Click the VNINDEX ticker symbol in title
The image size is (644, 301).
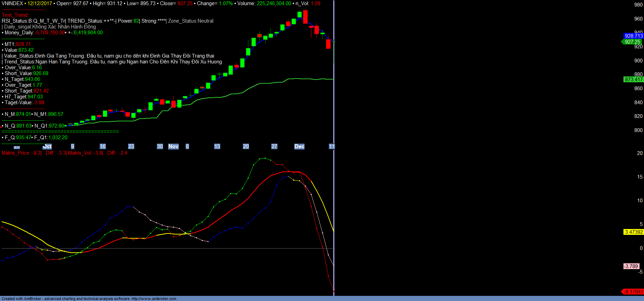12,3
